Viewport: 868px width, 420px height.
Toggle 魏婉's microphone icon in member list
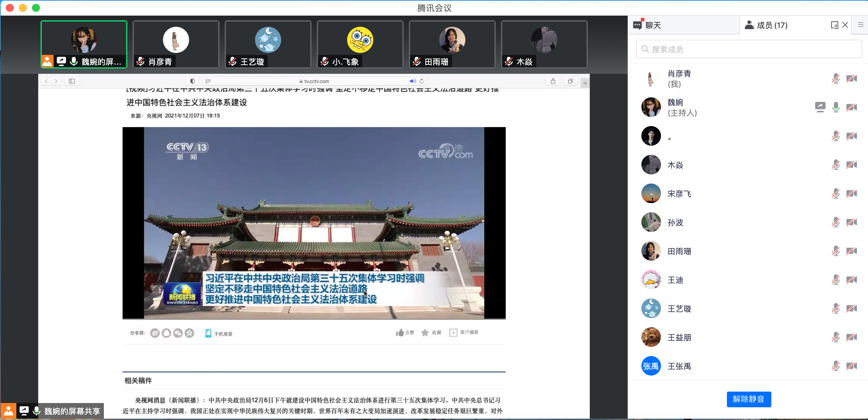pyautogui.click(x=835, y=107)
